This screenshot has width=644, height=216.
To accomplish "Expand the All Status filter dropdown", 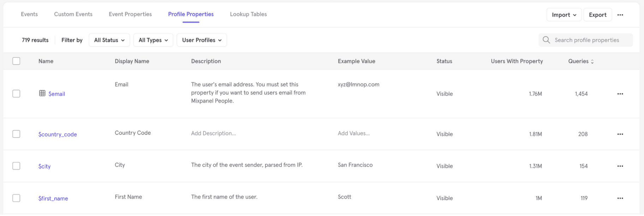I will click(x=109, y=40).
